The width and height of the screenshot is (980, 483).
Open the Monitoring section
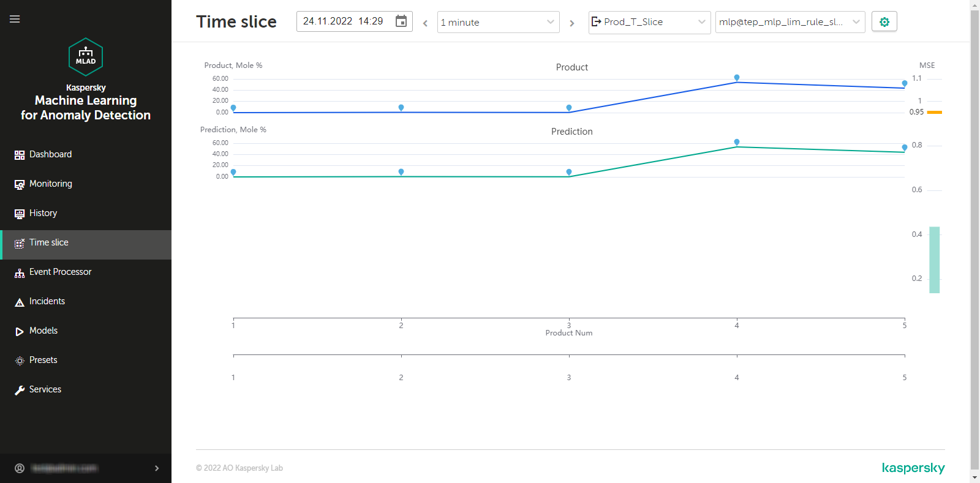coord(51,184)
